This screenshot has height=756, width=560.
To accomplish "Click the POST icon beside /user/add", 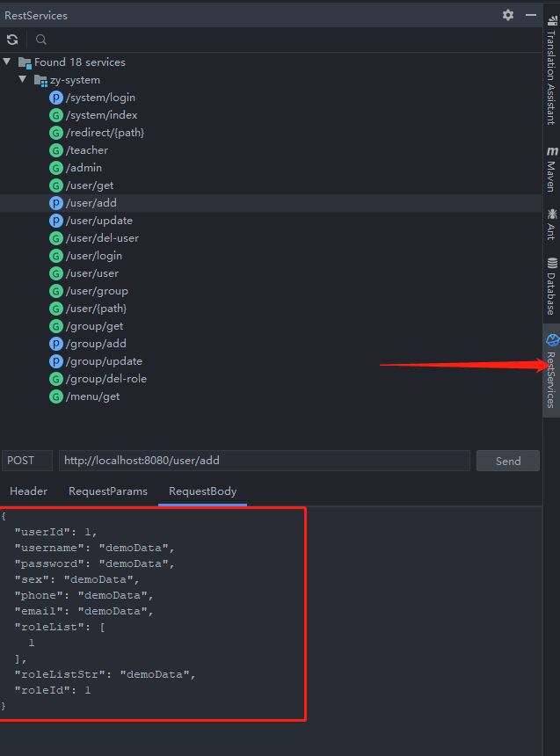I will pos(56,203).
